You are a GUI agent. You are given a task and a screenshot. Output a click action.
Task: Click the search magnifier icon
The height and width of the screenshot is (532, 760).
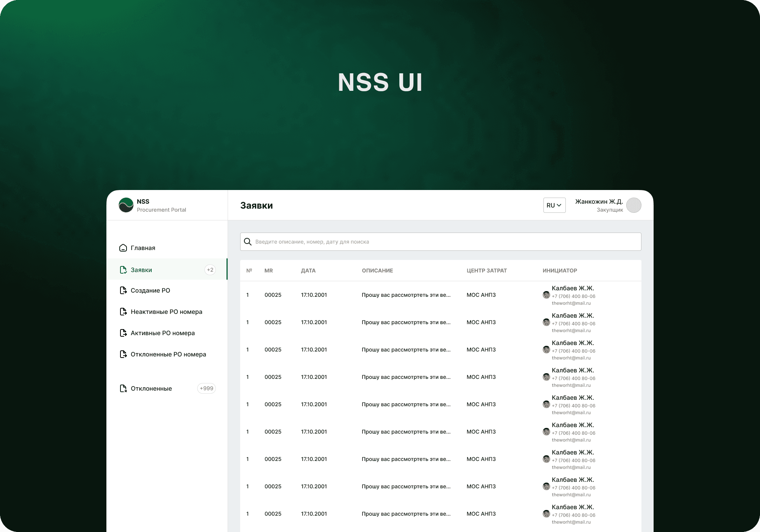pyautogui.click(x=248, y=242)
